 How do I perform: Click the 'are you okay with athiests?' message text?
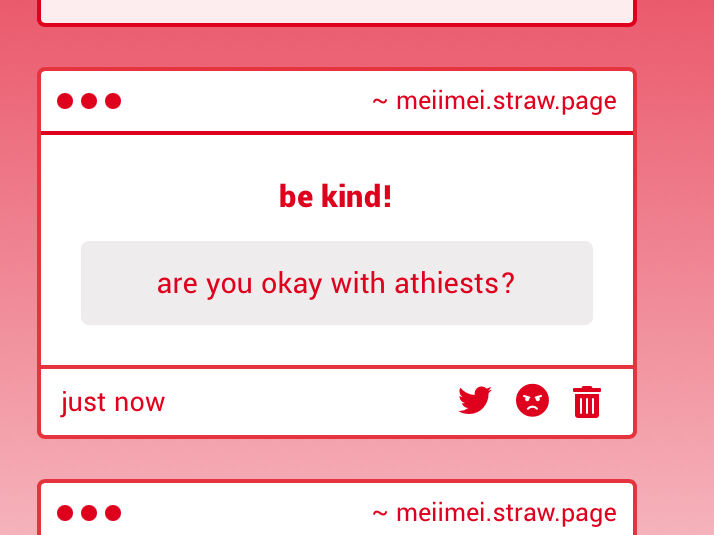click(336, 284)
